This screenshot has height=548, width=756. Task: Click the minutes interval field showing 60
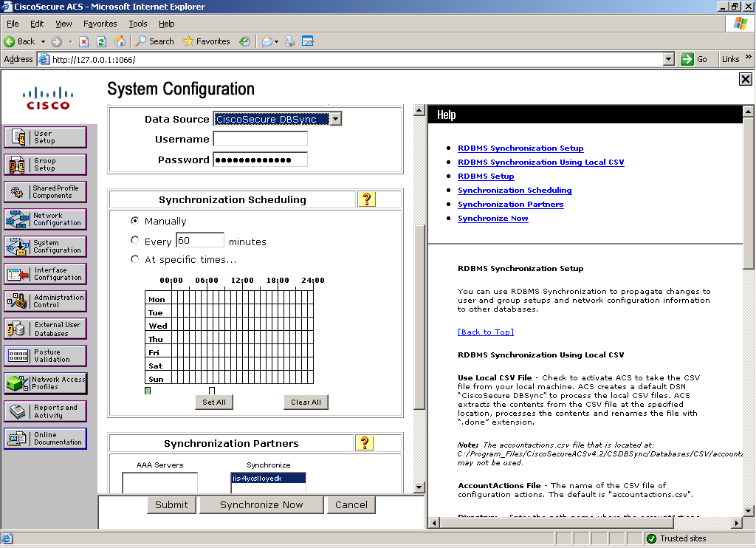pyautogui.click(x=200, y=240)
